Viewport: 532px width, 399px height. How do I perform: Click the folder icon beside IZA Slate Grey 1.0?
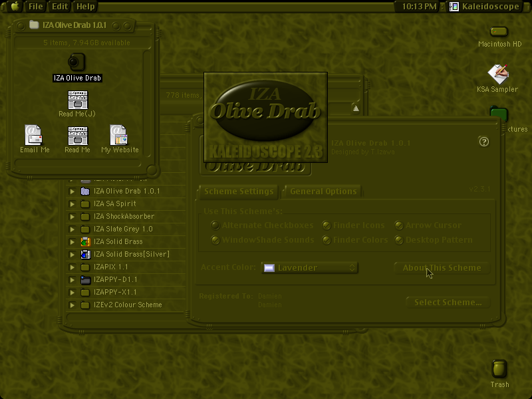tap(85, 229)
